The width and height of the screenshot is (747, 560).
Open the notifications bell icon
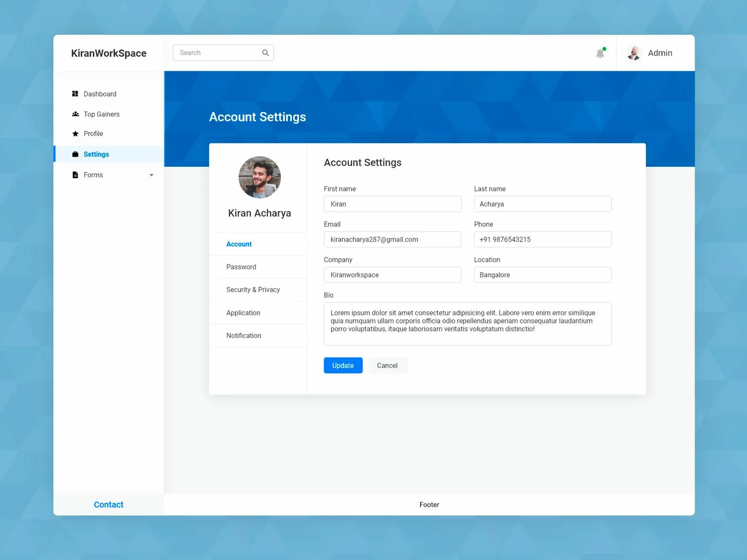pos(601,53)
